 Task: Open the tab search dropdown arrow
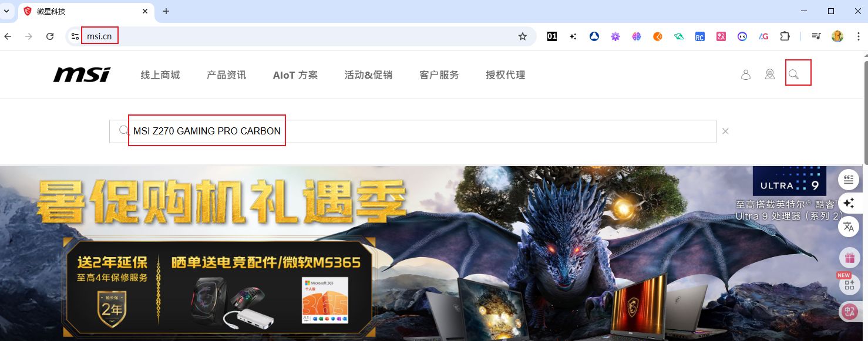tap(7, 11)
